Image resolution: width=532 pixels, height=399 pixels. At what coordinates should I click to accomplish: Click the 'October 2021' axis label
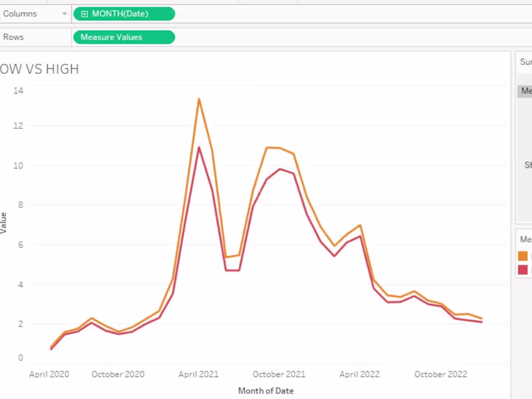point(279,374)
